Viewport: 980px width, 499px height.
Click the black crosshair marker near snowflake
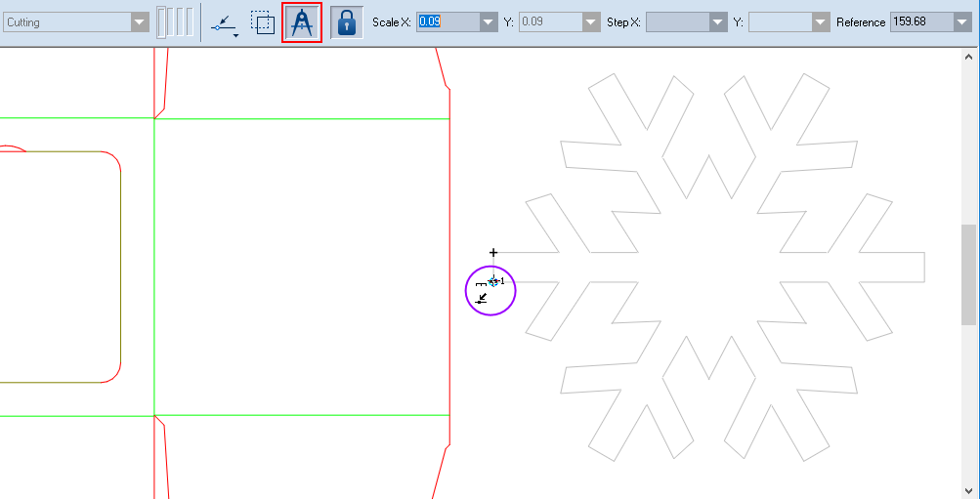(x=493, y=253)
